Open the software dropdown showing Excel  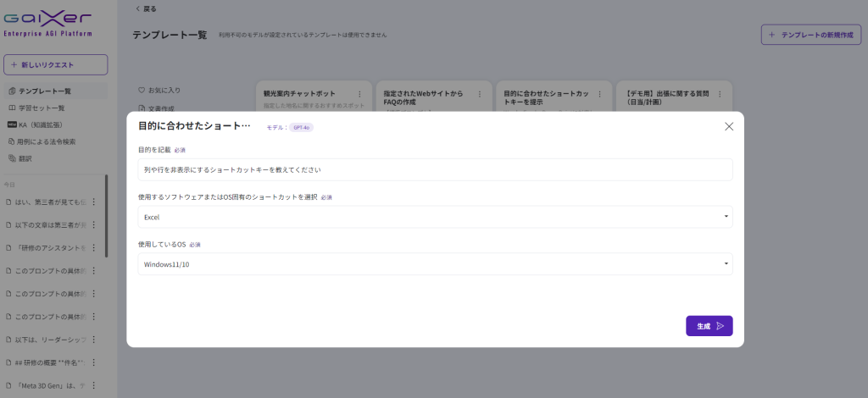point(435,217)
